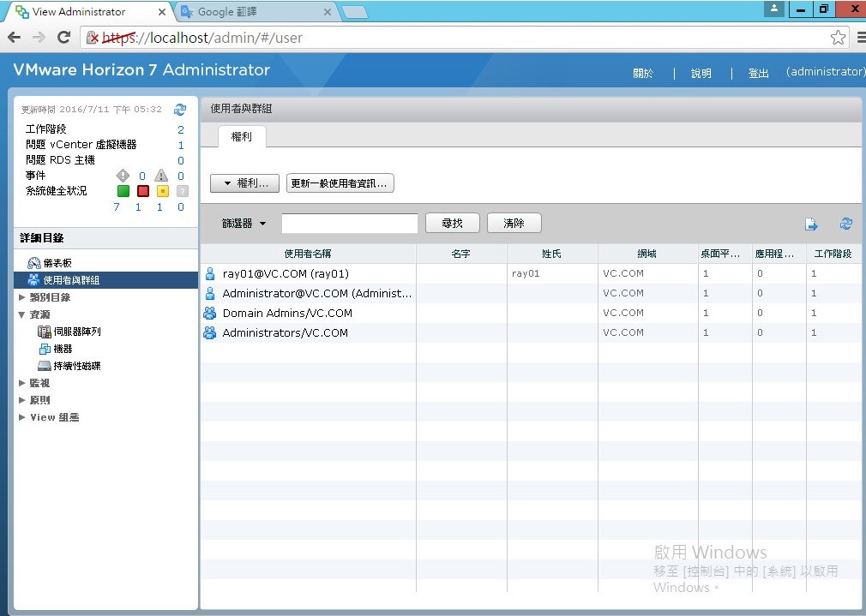The image size is (866, 616).
Task: Click 問題 vCenter 虛擬機器 count 1
Action: coord(181,145)
